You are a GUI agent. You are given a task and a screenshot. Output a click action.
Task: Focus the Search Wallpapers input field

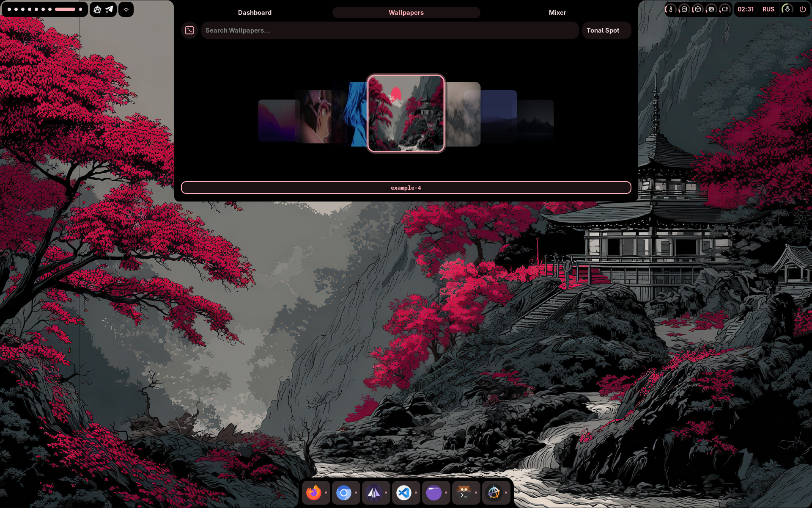coord(389,30)
